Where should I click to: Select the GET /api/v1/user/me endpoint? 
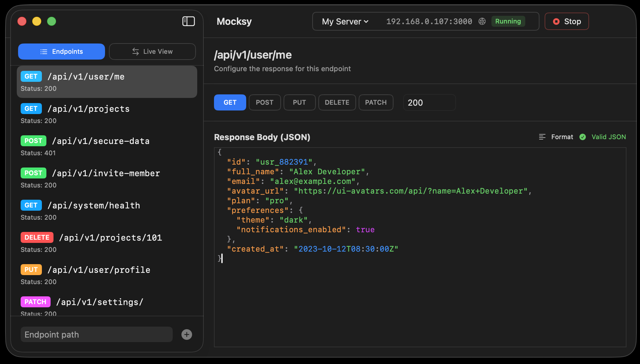pos(107,81)
